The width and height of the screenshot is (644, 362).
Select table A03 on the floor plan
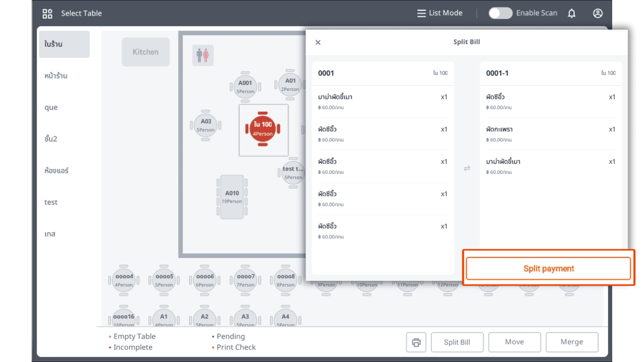(x=206, y=125)
